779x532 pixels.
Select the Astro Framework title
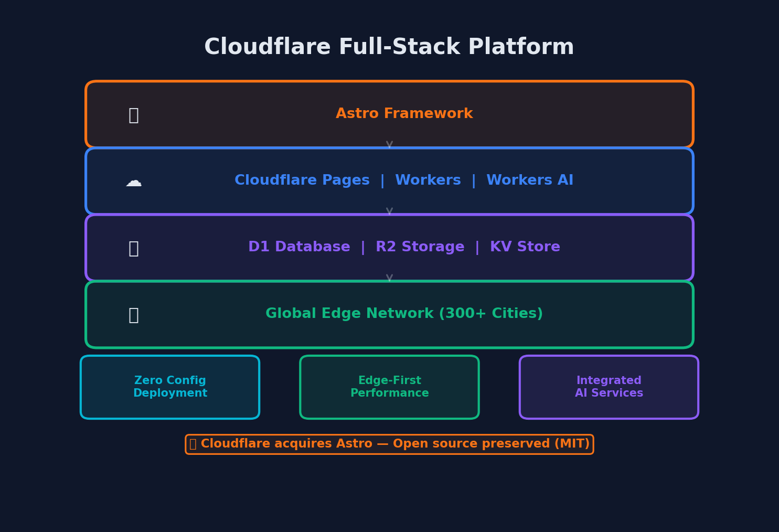404,113
